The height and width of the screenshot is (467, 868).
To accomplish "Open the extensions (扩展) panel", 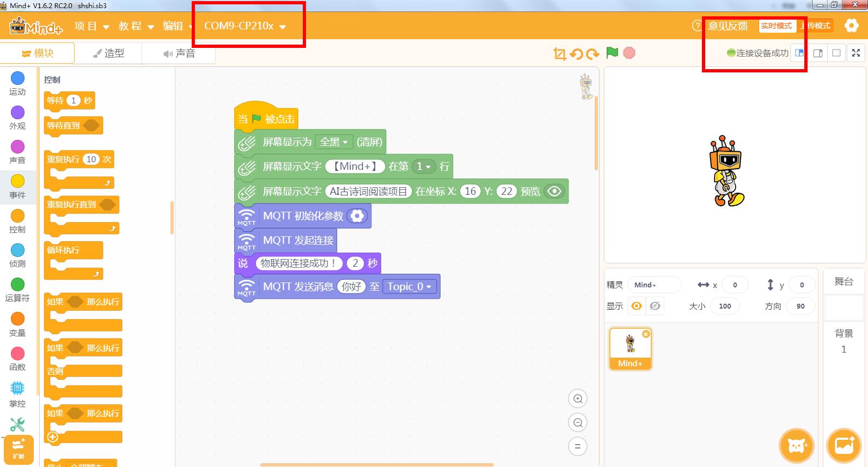I will click(19, 450).
